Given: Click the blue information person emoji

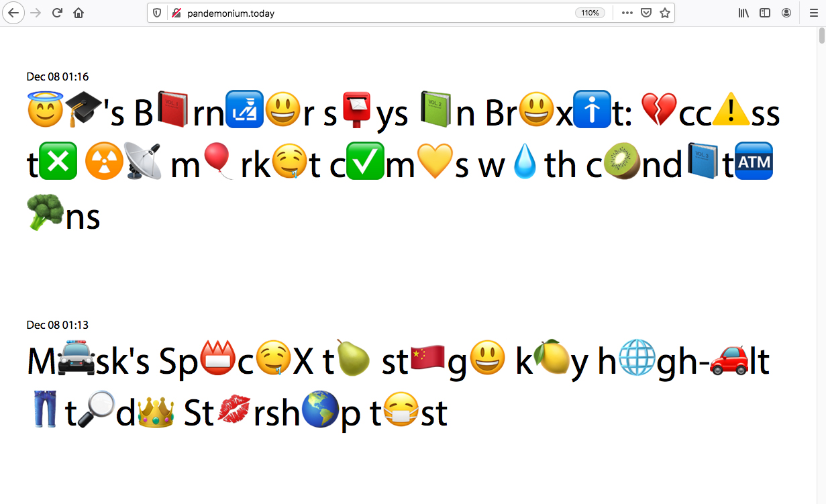Looking at the screenshot, I should 592,110.
